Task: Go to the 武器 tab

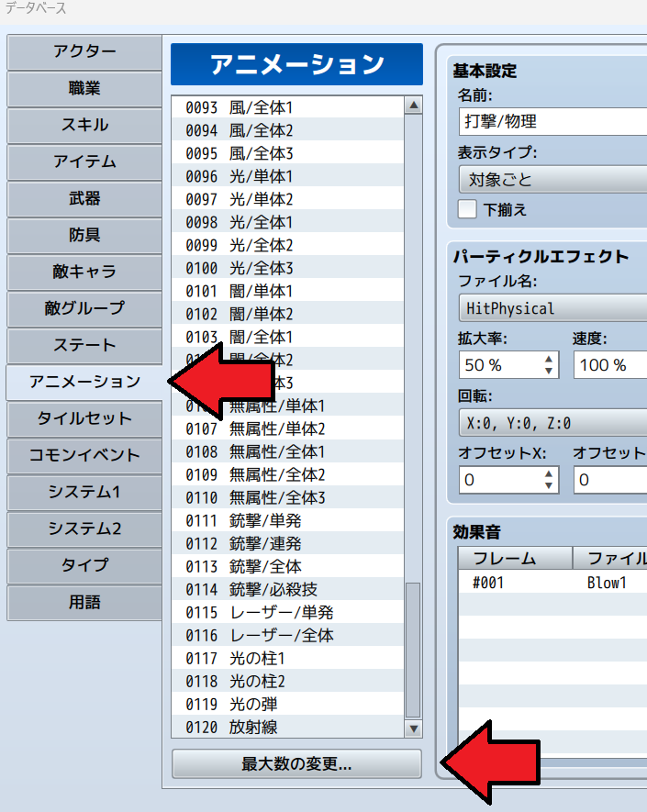Action: pos(84,199)
